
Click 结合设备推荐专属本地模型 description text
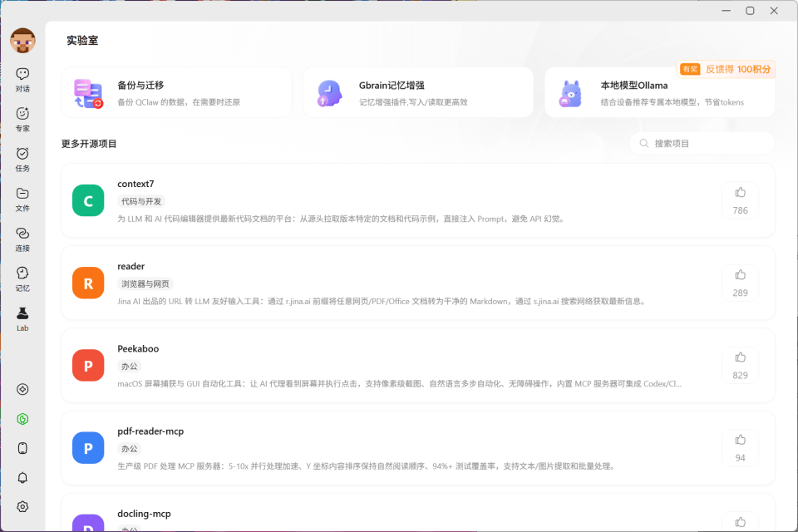(x=672, y=102)
